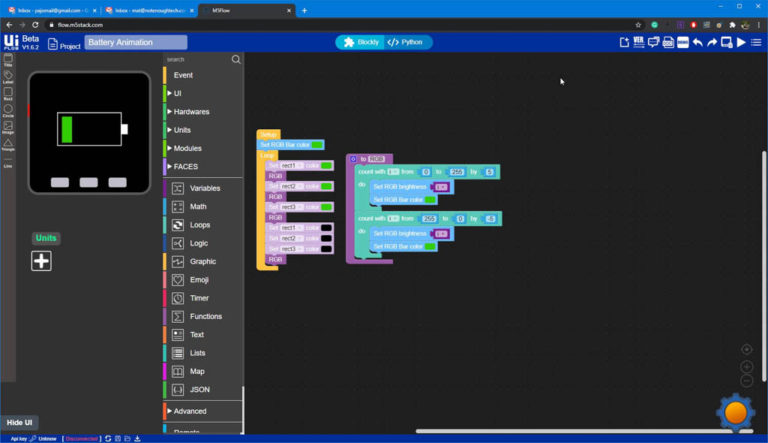768x443 pixels.
Task: Switch to Blockly mode
Action: (361, 43)
